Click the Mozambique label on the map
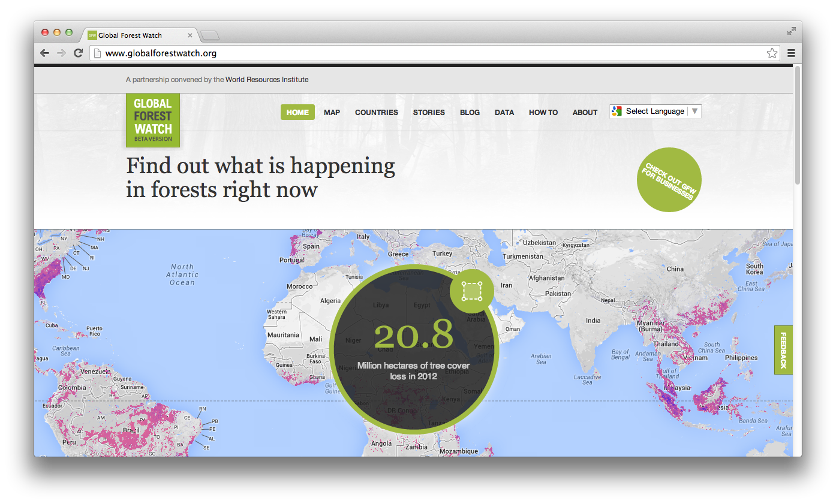The height and width of the screenshot is (504, 836). pos(459,451)
